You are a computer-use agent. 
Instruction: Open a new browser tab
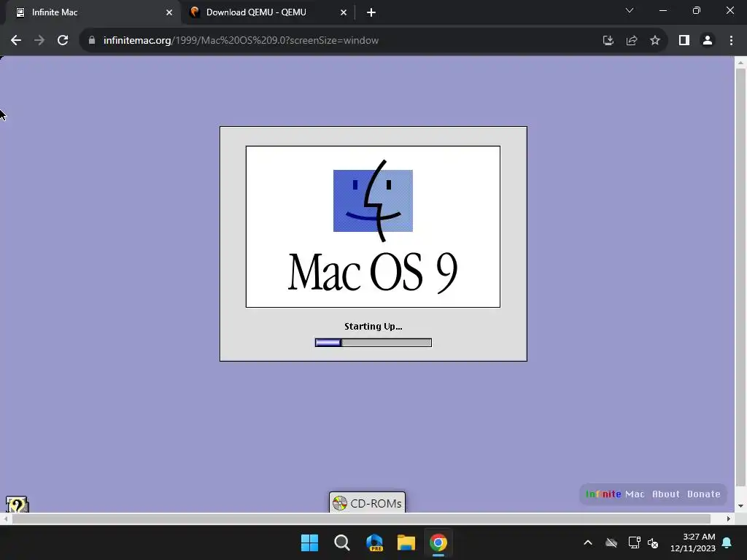point(371,12)
